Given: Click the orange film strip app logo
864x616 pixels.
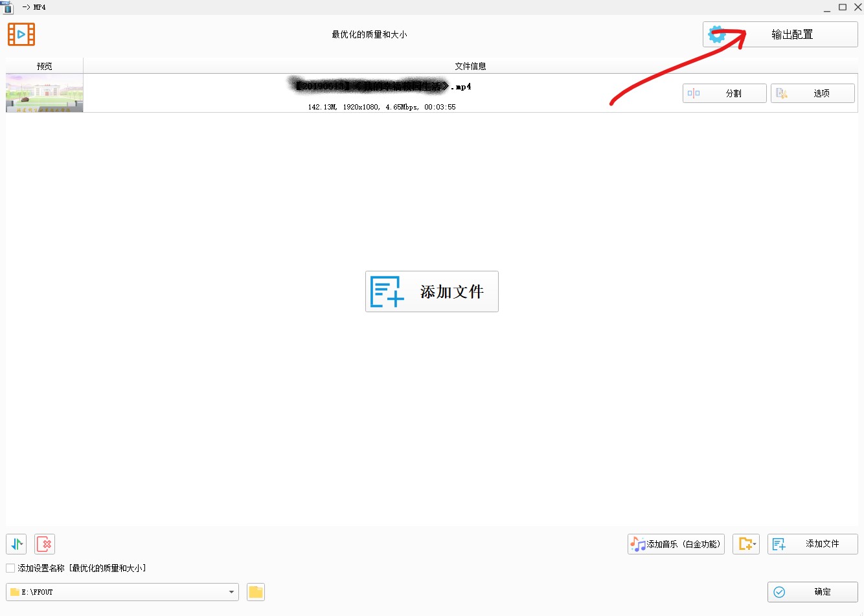Looking at the screenshot, I should (21, 34).
